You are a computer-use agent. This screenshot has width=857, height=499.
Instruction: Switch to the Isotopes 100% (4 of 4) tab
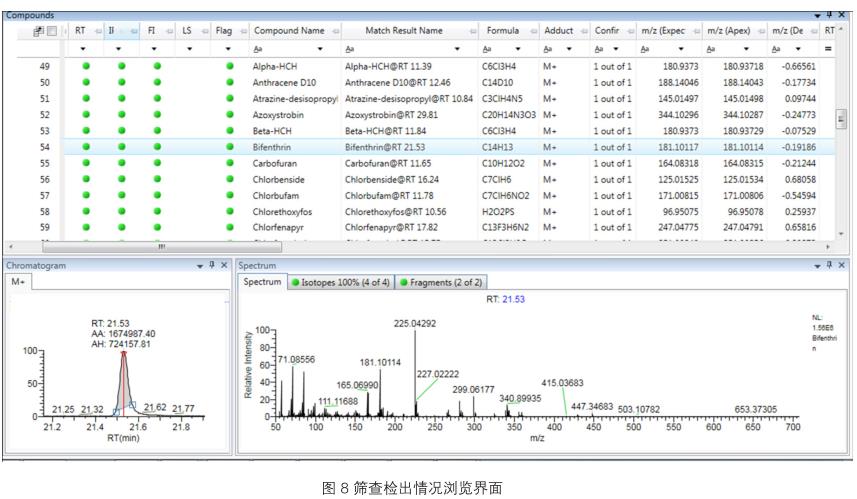pos(342,283)
